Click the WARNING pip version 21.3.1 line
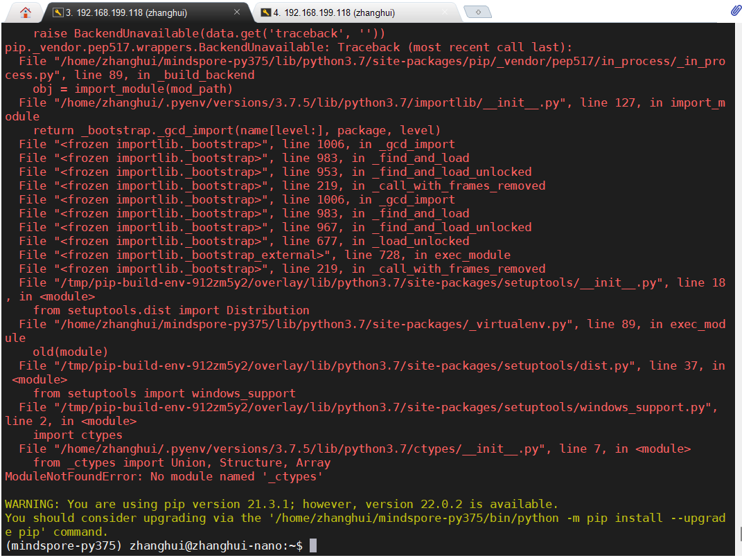 (281, 504)
